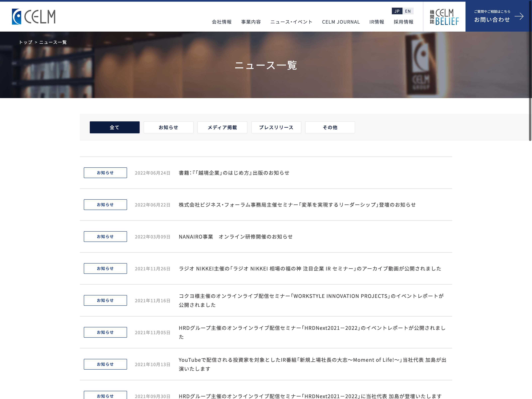This screenshot has width=532, height=399.
Task: Open the 会社情報 menu
Action: (x=221, y=22)
